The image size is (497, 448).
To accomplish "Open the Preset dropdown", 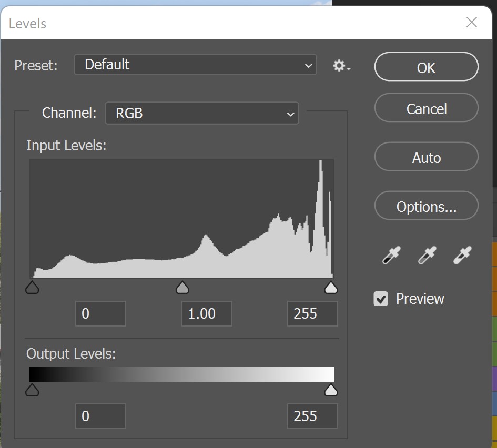I will tap(195, 65).
